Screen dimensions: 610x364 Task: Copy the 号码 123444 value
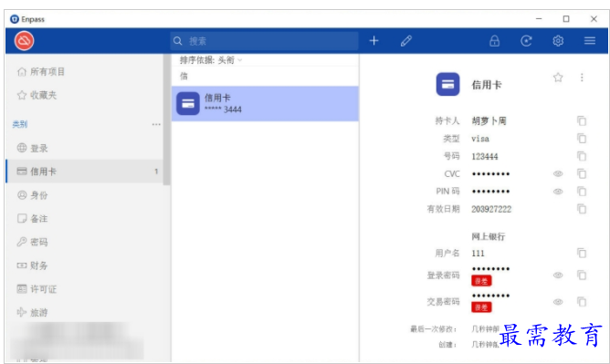(582, 156)
